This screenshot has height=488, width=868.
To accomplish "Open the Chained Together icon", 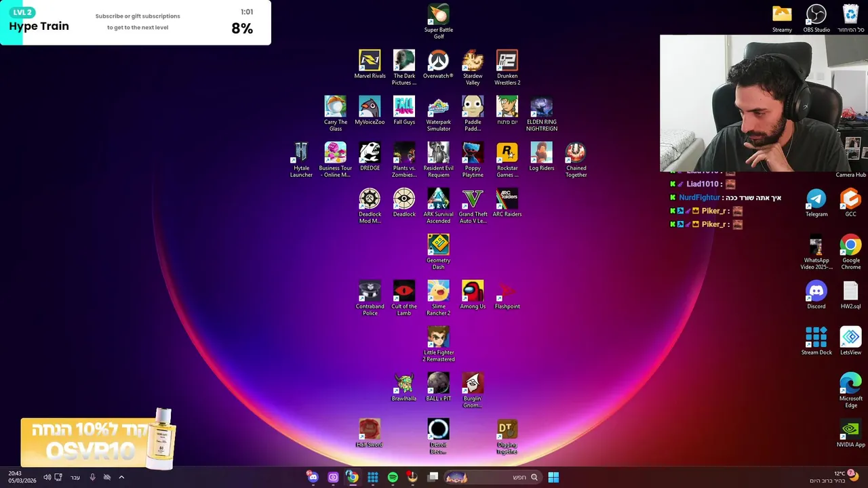I will pyautogui.click(x=576, y=160).
